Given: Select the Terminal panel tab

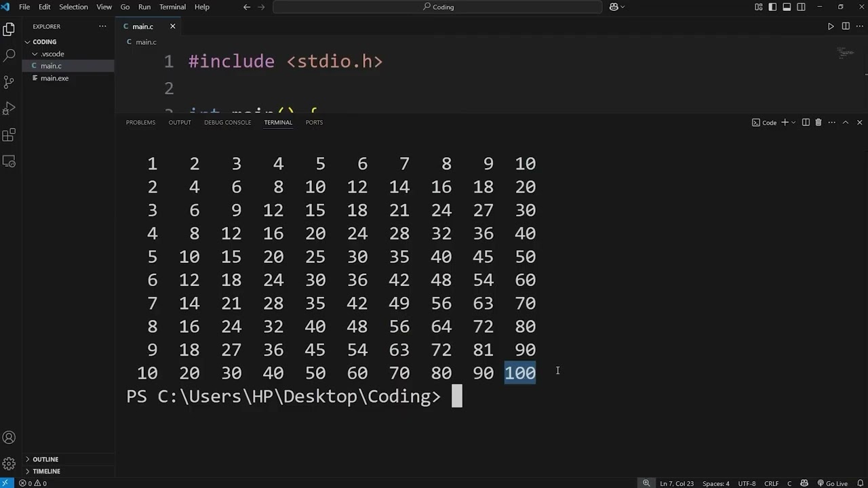Looking at the screenshot, I should 278,123.
